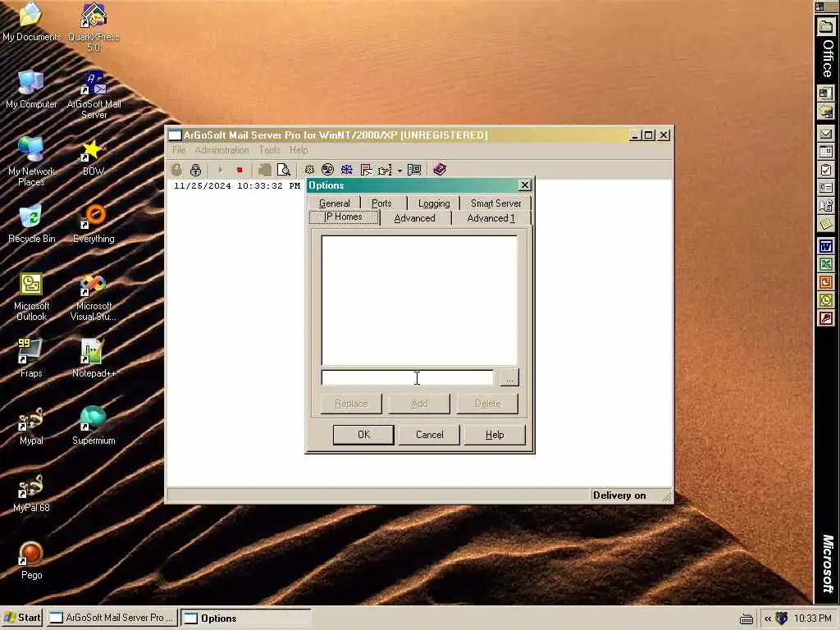The width and height of the screenshot is (840, 630).
Task: Select the Microsoft Visual Studio desktop icon
Action: point(94,297)
